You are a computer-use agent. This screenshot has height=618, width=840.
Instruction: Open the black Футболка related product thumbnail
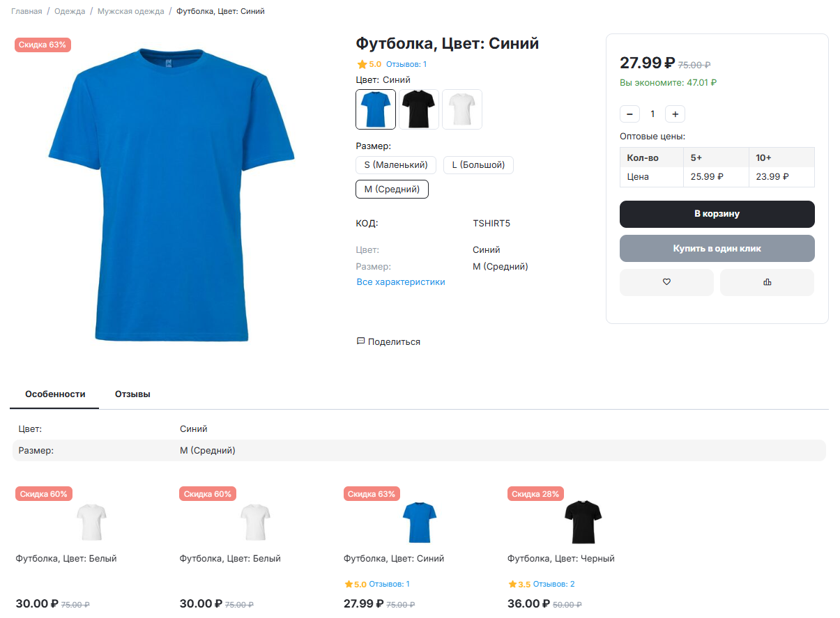pyautogui.click(x=583, y=522)
